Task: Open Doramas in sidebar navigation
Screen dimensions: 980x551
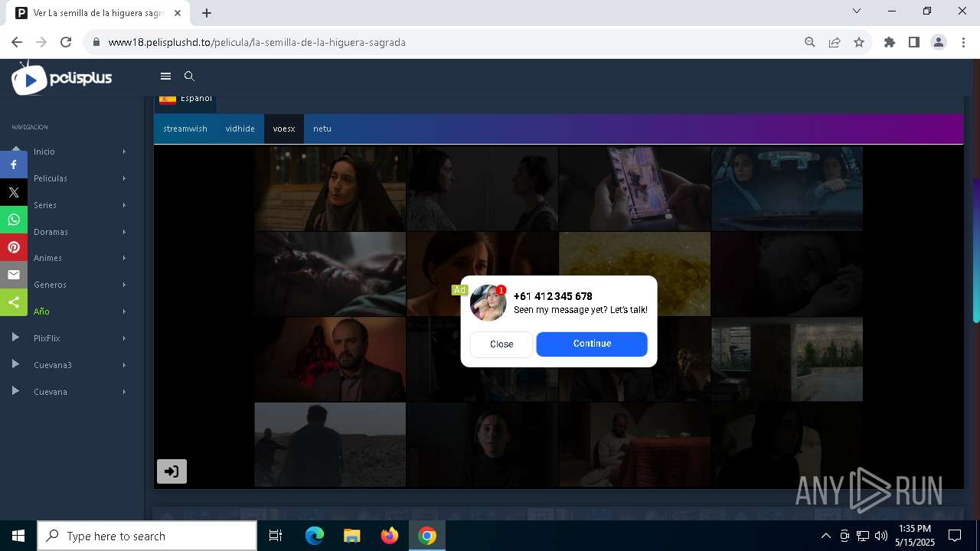Action: pos(51,232)
